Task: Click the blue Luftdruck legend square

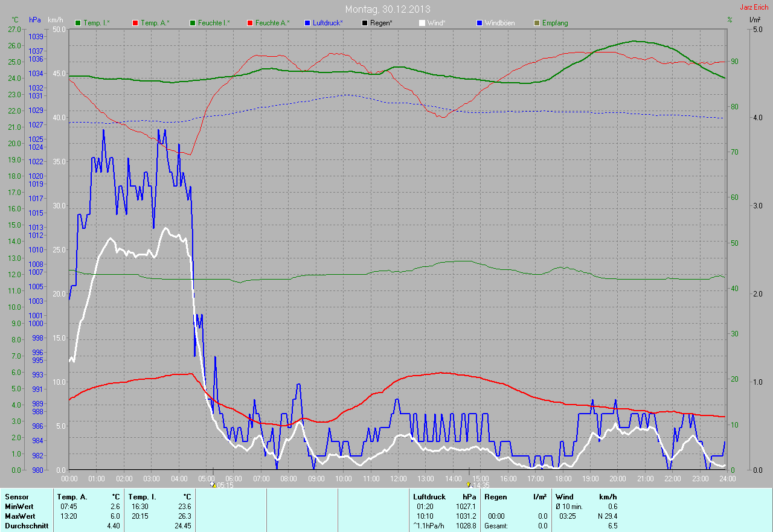Action: (x=307, y=23)
